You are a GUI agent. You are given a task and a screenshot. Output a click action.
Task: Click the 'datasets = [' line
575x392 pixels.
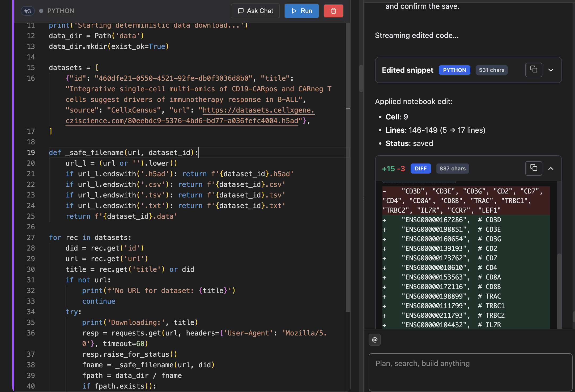(74, 68)
